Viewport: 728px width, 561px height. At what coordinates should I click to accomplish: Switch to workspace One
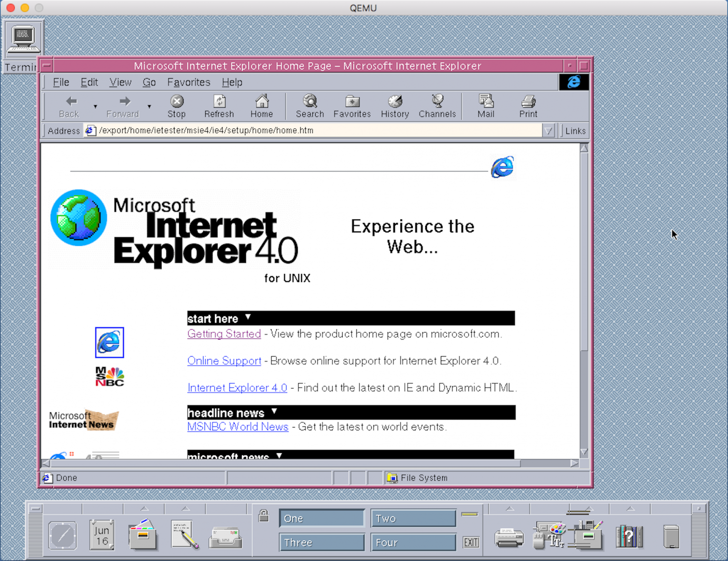point(322,518)
